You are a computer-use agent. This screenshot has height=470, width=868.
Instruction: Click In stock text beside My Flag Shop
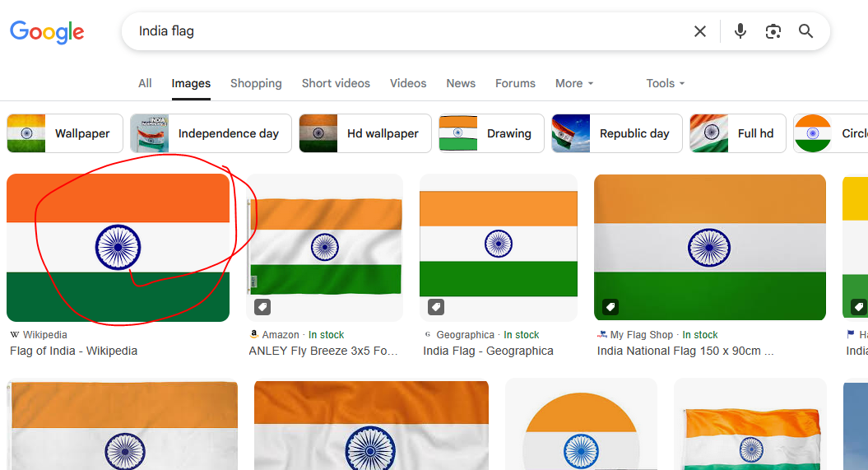699,334
